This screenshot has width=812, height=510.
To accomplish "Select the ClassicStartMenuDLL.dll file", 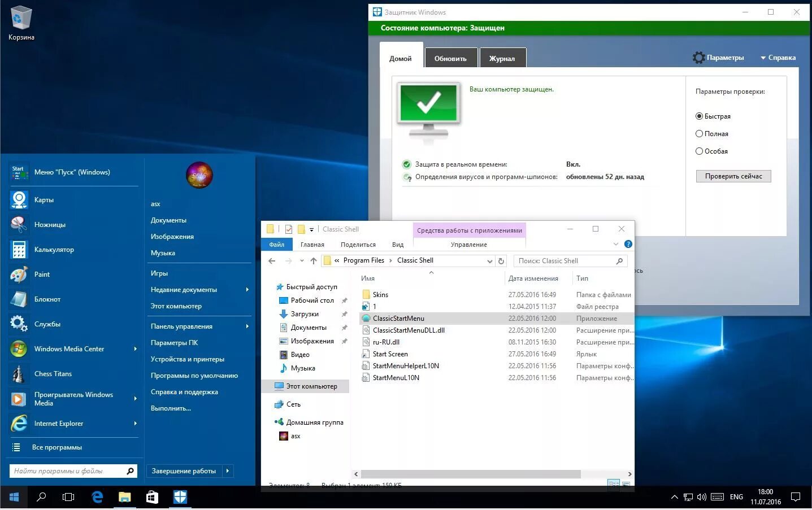I will pos(409,330).
